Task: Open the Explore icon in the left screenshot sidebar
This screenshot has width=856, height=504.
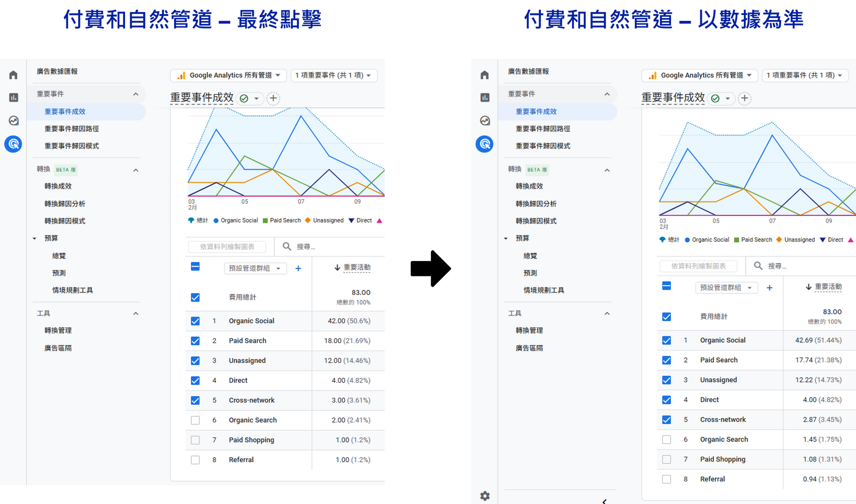Action: (x=13, y=121)
